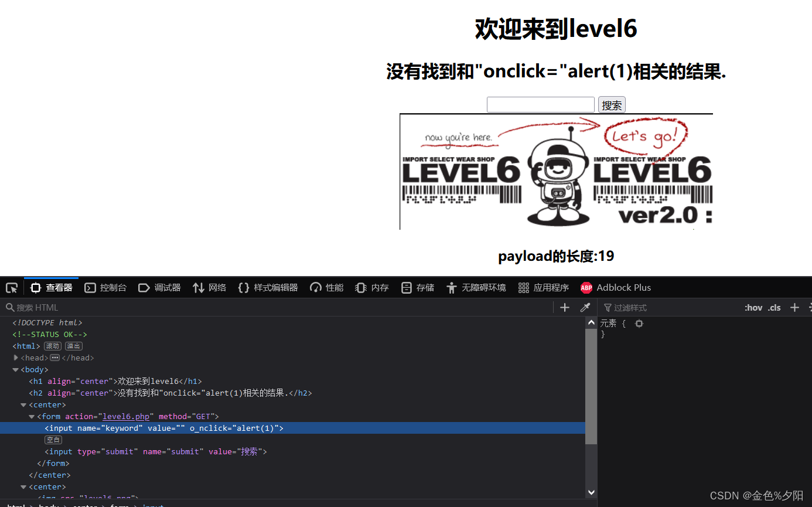Viewport: 812px width, 507px height.
Task: Click the ellipsis badge inside head
Action: coord(54,358)
